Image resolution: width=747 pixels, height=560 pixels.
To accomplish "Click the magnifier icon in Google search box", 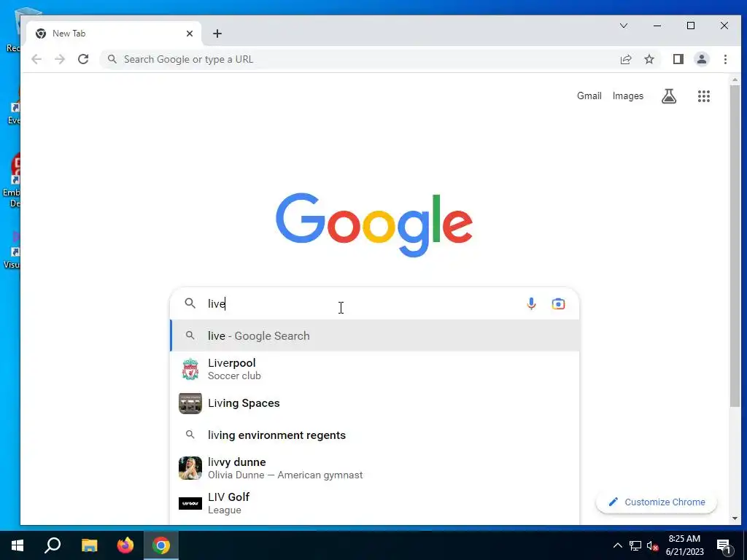I will [190, 303].
